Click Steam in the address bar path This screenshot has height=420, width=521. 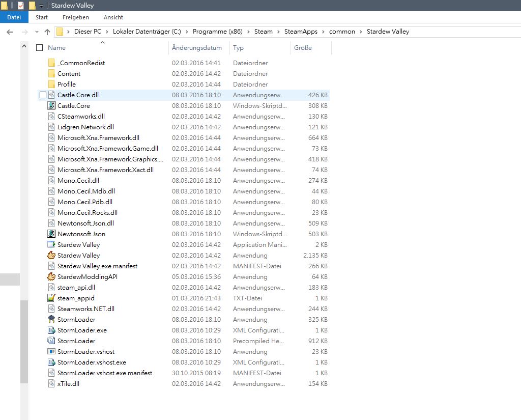coord(263,32)
